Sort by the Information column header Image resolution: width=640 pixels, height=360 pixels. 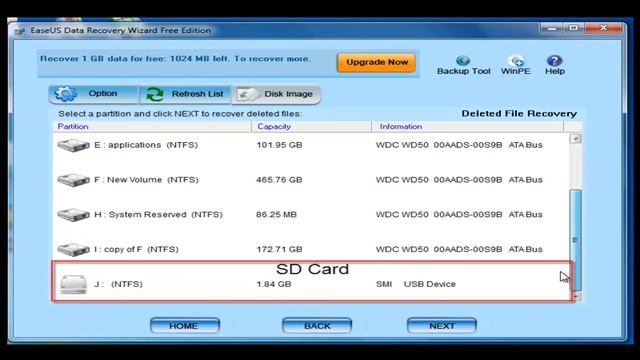point(401,127)
